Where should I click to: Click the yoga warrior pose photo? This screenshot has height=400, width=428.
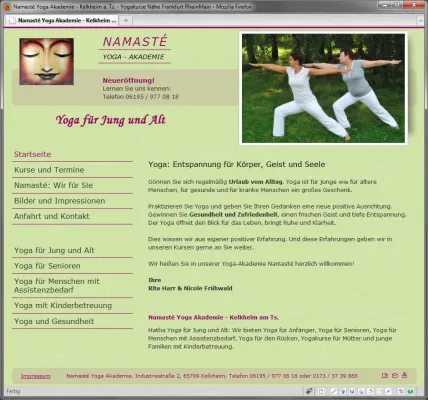(x=323, y=88)
